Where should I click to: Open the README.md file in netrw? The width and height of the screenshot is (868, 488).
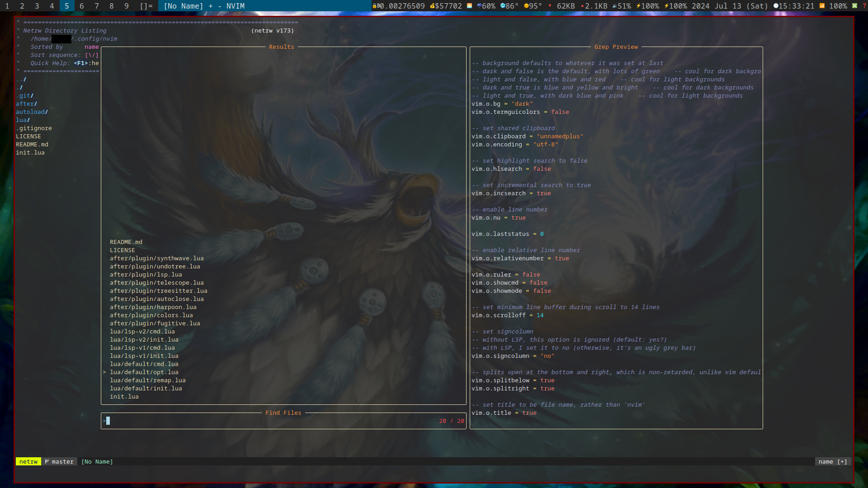coord(32,144)
